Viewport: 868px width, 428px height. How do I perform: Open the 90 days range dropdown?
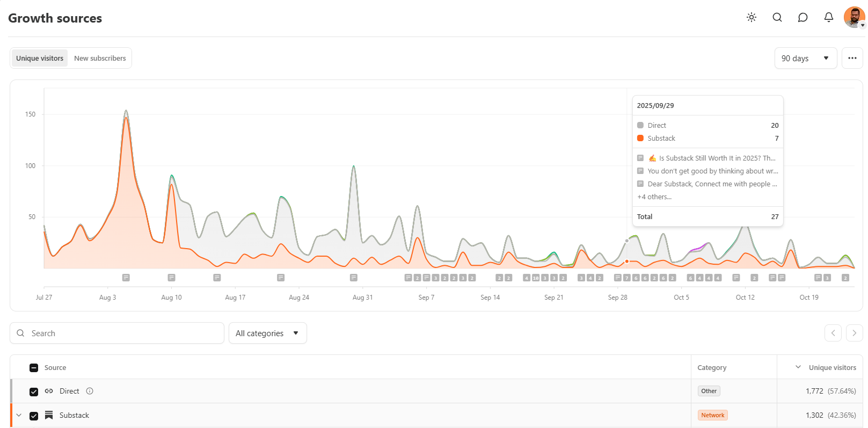tap(806, 58)
